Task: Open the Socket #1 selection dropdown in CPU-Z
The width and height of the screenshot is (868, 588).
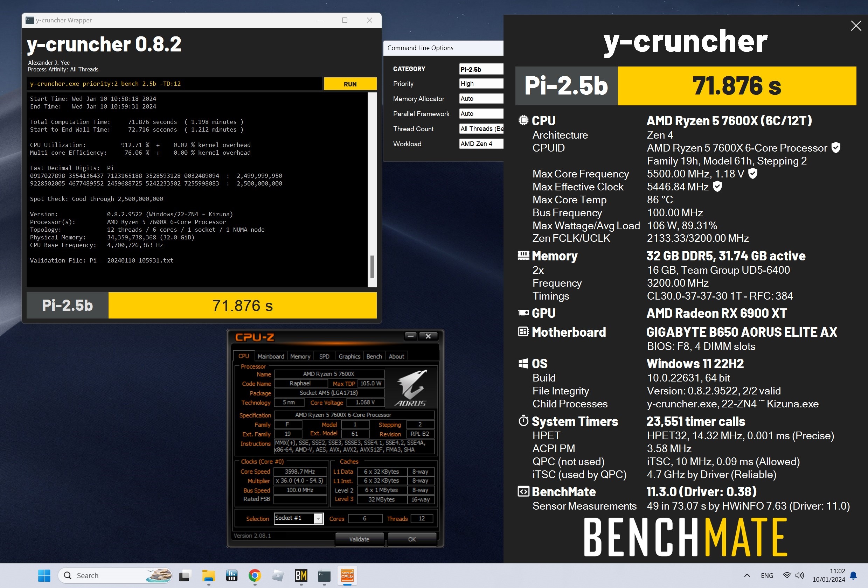Action: point(298,518)
